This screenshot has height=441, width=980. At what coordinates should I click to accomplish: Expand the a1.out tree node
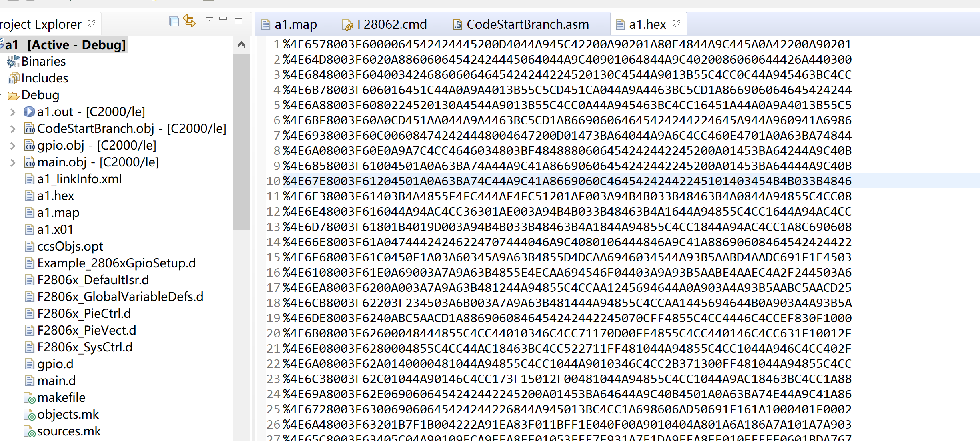tap(13, 112)
